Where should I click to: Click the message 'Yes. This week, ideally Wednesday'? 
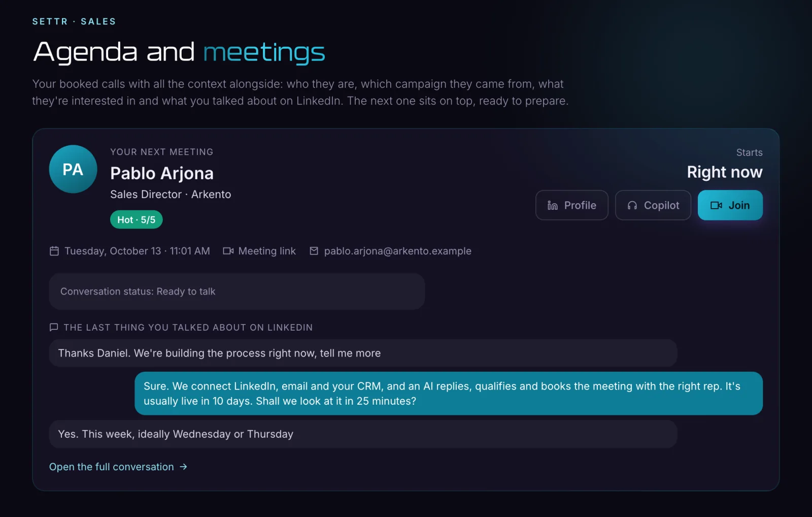[x=363, y=434]
